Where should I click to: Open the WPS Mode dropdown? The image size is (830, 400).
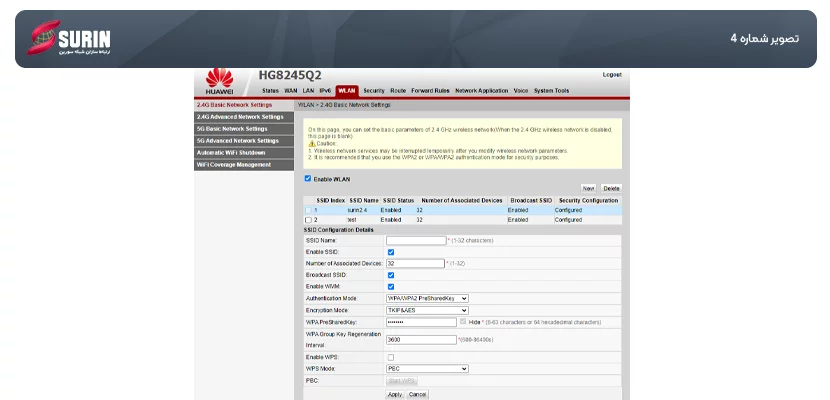427,369
